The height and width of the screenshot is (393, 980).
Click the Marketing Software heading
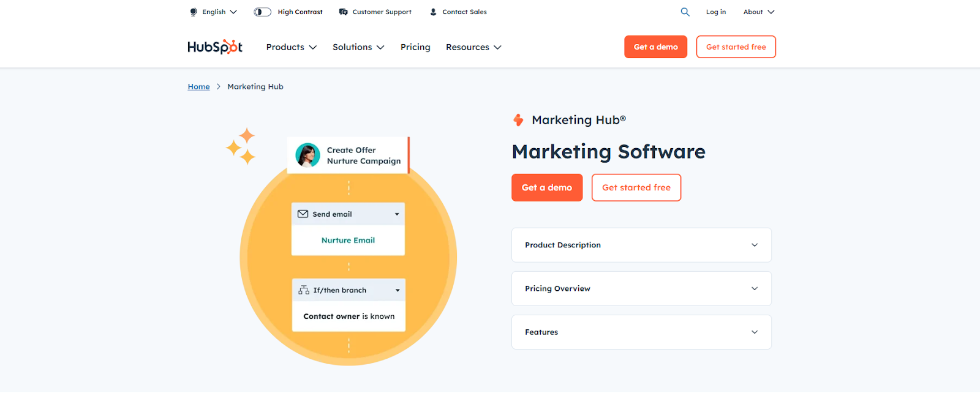click(x=609, y=151)
